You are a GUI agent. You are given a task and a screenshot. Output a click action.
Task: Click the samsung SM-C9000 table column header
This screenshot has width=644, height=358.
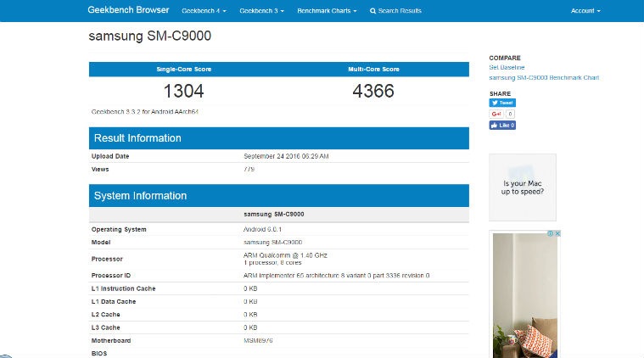coord(274,215)
